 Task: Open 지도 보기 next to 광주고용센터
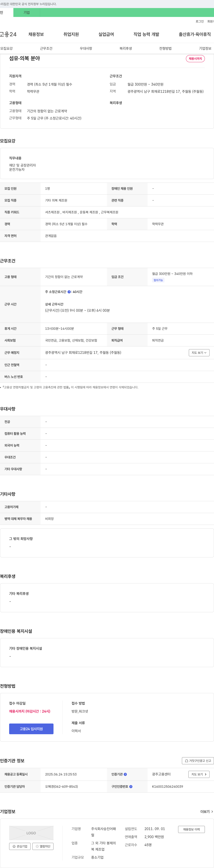(199, 774)
